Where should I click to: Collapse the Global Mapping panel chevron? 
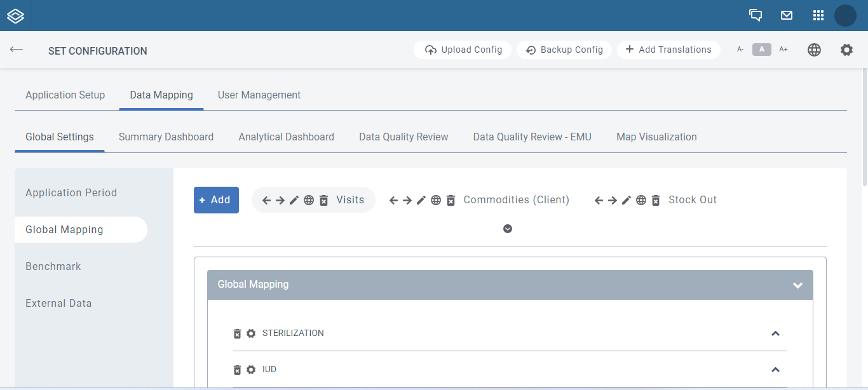pos(797,285)
